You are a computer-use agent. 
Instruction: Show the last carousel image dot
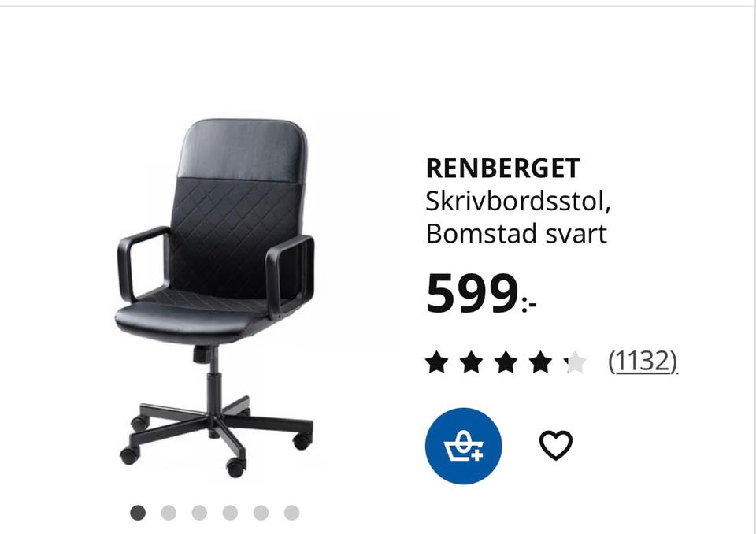tap(291, 513)
